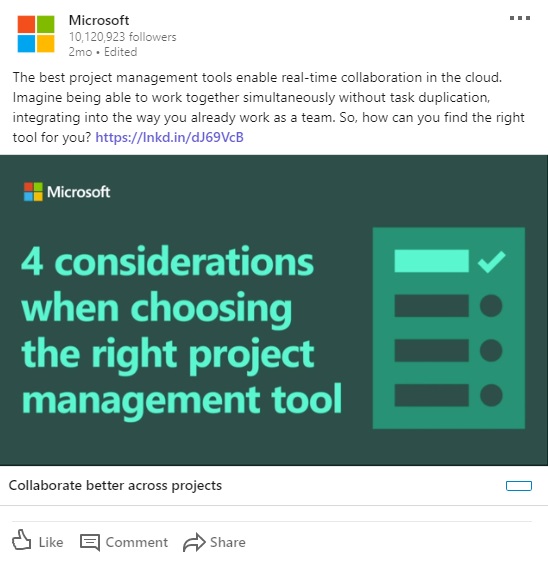Click the speech-bubble Comment icon
This screenshot has height=566, width=548.
(x=90, y=543)
